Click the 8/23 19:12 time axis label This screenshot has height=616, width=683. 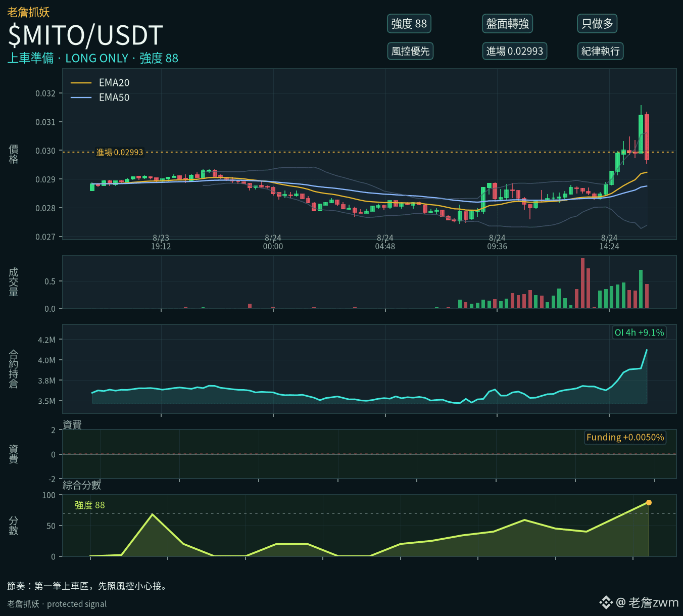point(161,242)
